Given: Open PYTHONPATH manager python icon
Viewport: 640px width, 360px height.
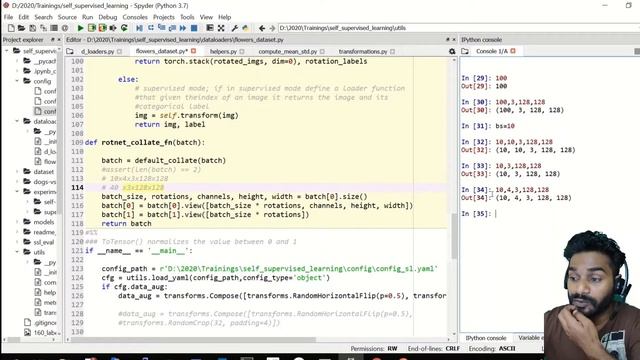Looking at the screenshot, I should (245, 28).
